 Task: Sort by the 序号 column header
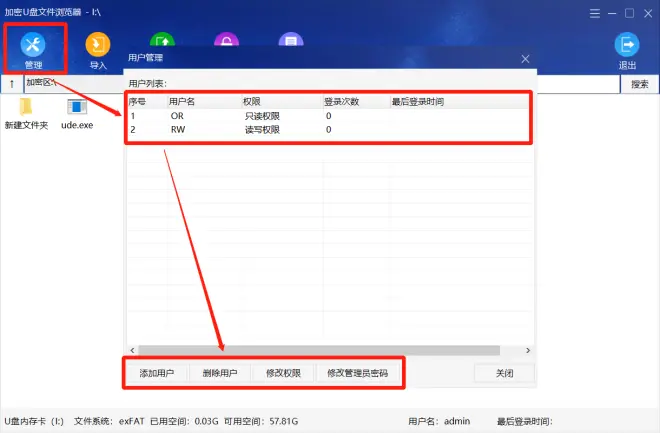pos(147,101)
